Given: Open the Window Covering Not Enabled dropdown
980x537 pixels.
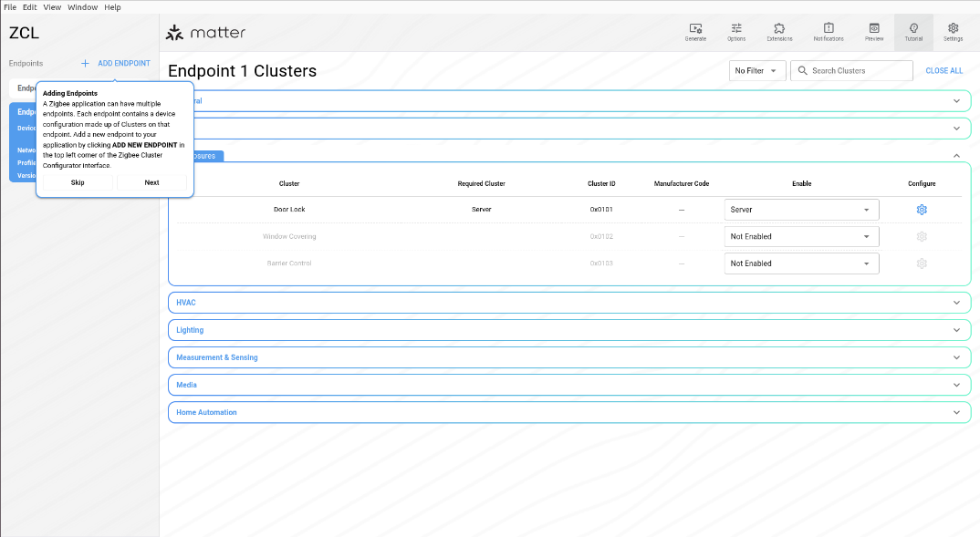Looking at the screenshot, I should coord(801,236).
